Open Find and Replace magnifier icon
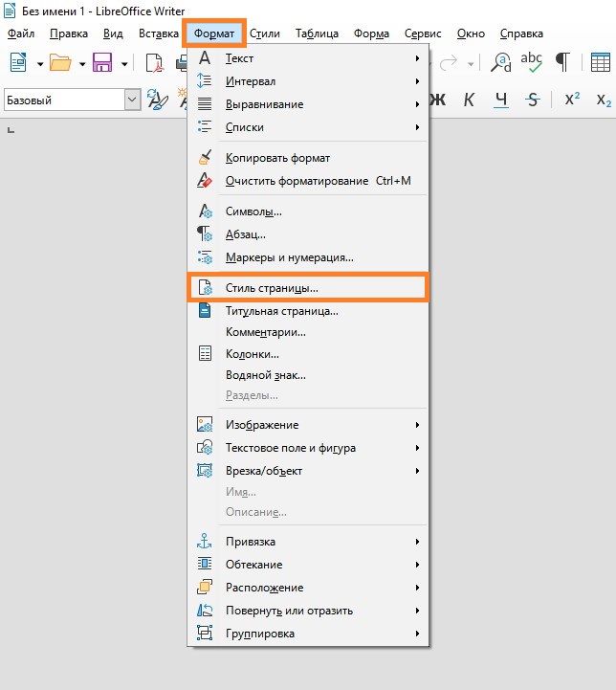The image size is (616, 690). point(500,62)
